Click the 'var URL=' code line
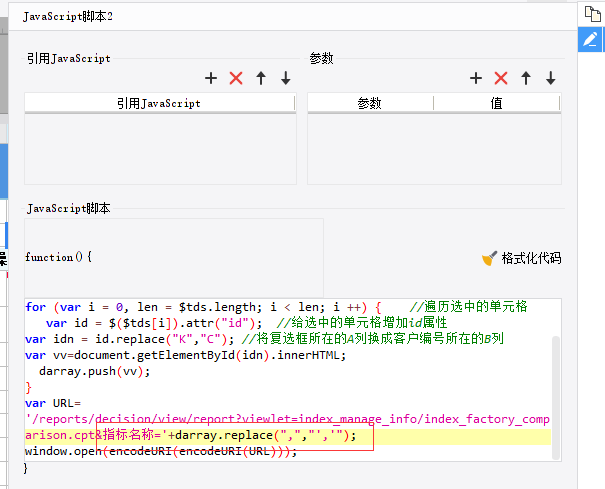The image size is (605, 489). [53, 403]
